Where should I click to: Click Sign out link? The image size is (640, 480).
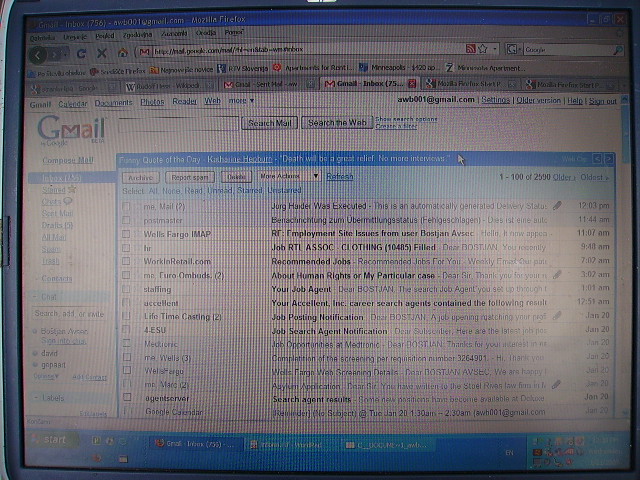point(602,101)
